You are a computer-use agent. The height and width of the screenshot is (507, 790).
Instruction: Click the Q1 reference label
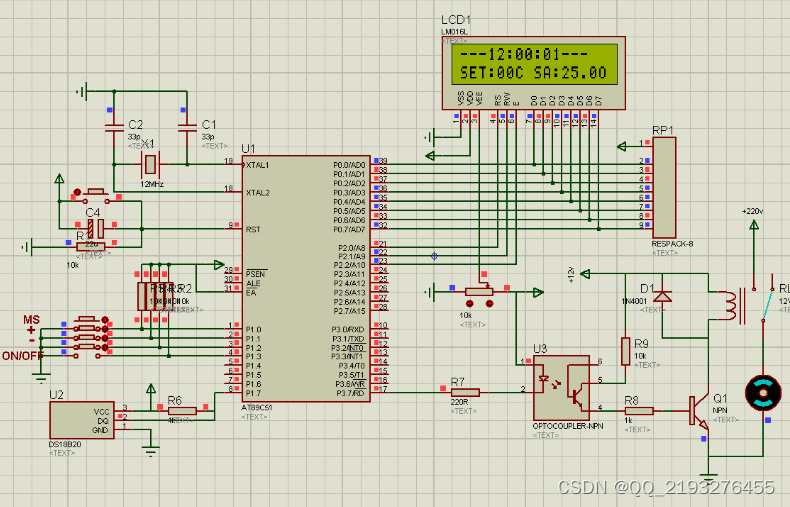pyautogui.click(x=720, y=399)
